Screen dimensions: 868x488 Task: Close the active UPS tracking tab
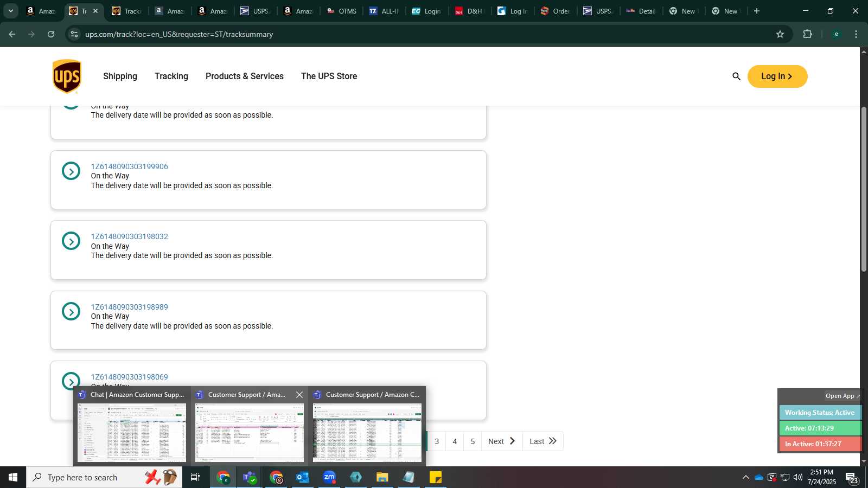click(95, 11)
